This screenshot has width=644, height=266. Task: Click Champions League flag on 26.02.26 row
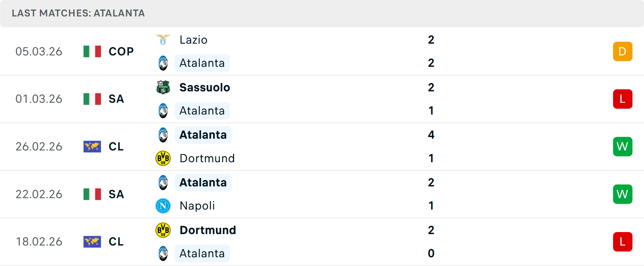92,146
